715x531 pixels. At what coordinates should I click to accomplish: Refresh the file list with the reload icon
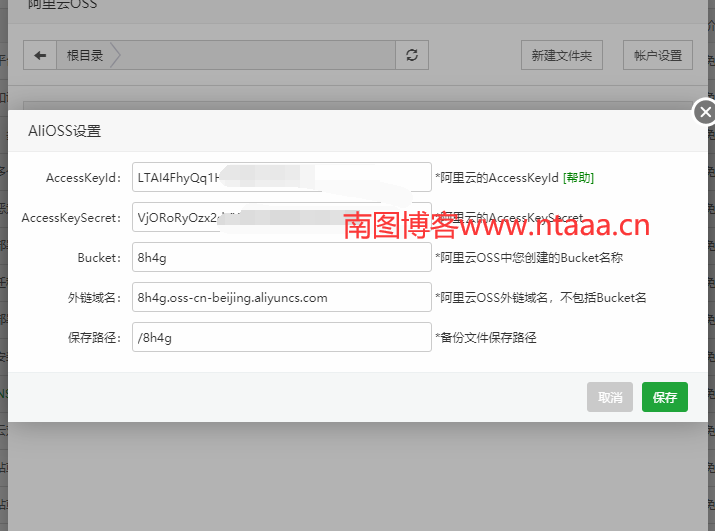tap(411, 56)
